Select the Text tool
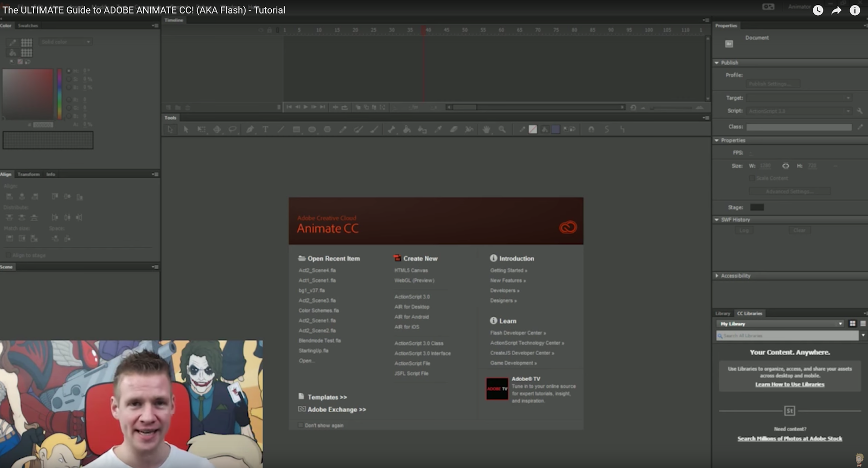This screenshot has height=468, width=868. 265,129
